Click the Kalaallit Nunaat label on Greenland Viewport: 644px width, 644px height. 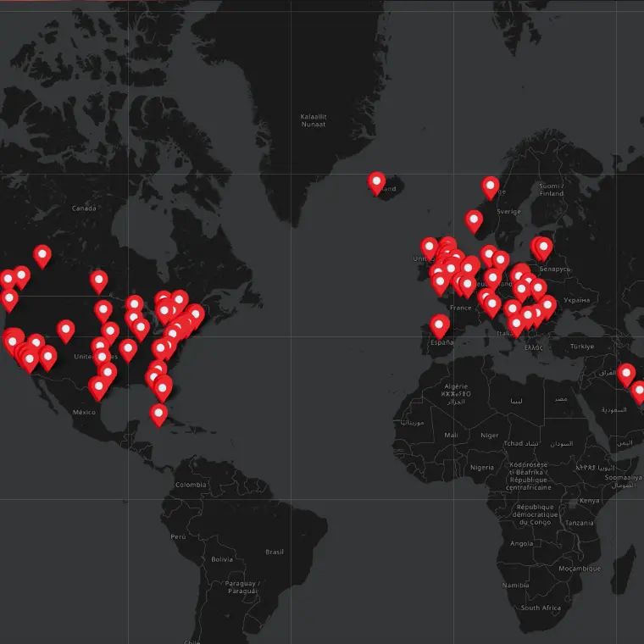(x=314, y=120)
